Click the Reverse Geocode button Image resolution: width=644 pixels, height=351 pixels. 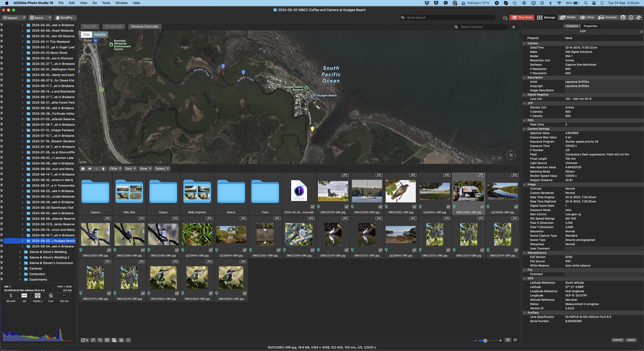coord(145,27)
